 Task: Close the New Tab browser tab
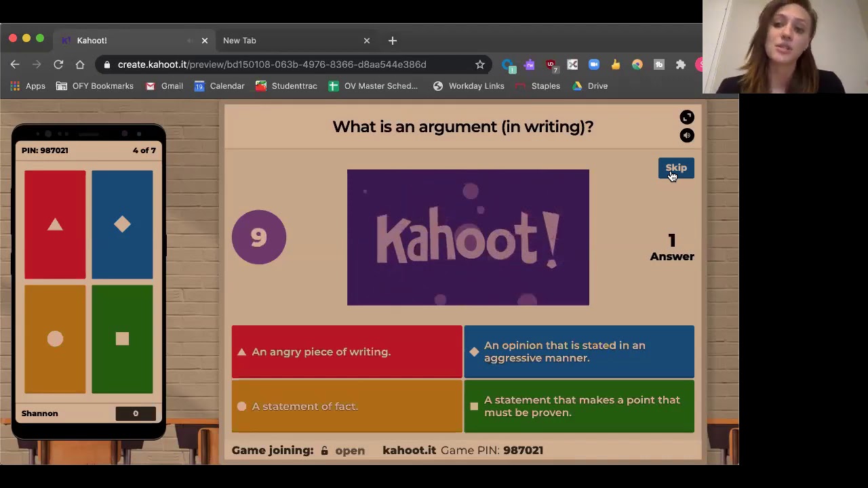367,41
